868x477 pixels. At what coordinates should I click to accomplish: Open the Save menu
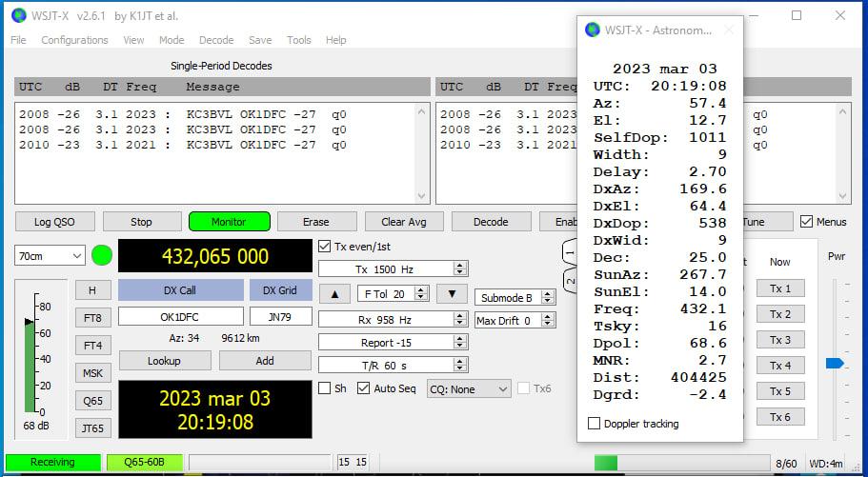(x=260, y=40)
